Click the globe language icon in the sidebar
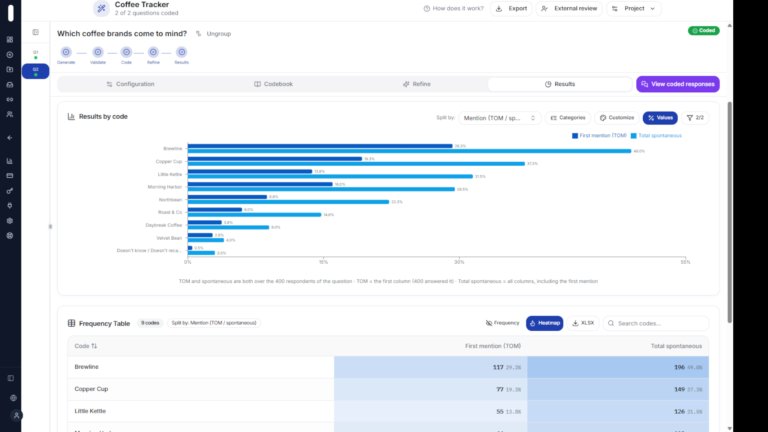768x432 pixels. 13,398
